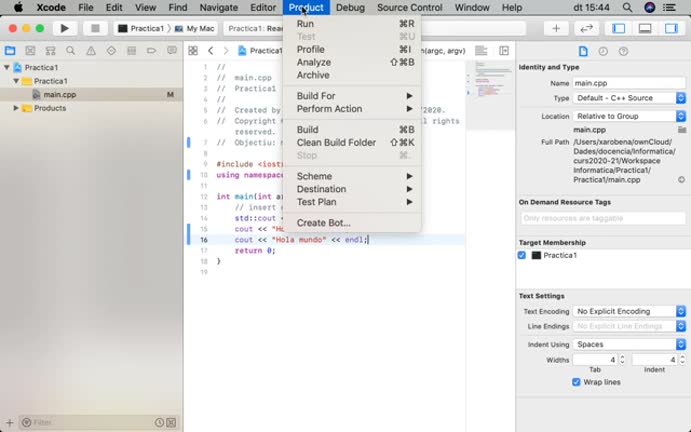Toggle Practica1 target membership checkbox
Screen dimensions: 691x432
click(522, 255)
